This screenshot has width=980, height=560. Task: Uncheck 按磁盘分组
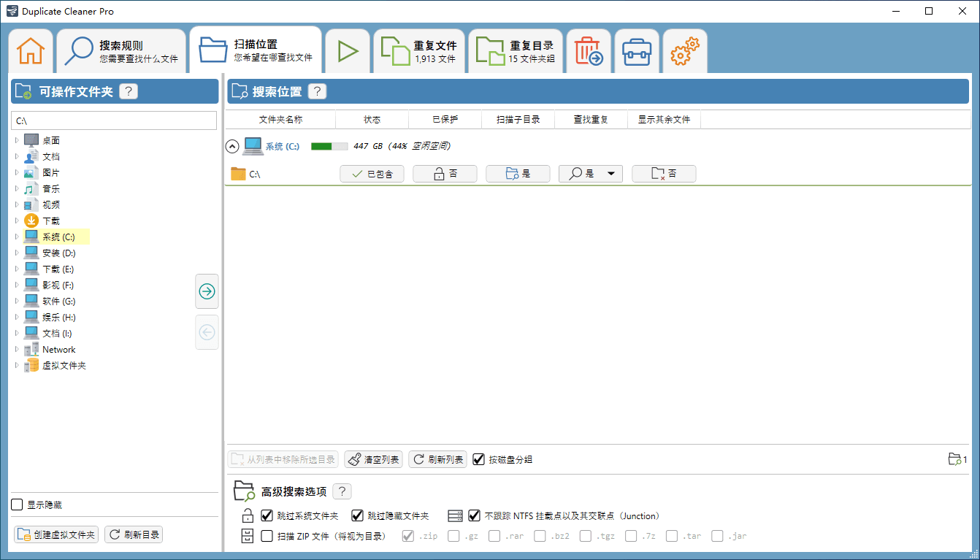[478, 459]
